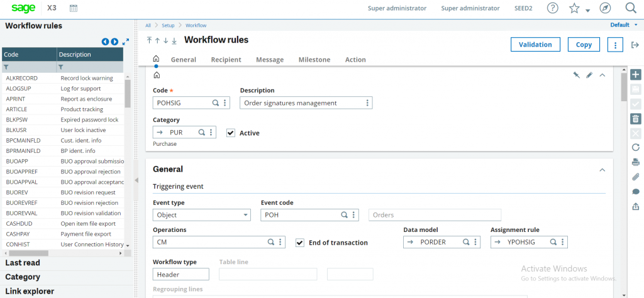This screenshot has width=644, height=298.
Task: Go to previous list page arrow
Action: coord(105,41)
